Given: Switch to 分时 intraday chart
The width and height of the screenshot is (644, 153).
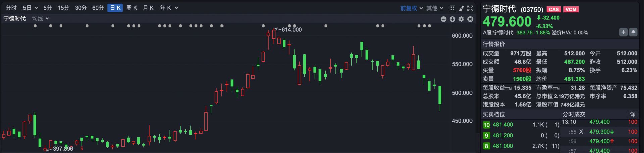Looking at the screenshot, I should coord(11,8).
